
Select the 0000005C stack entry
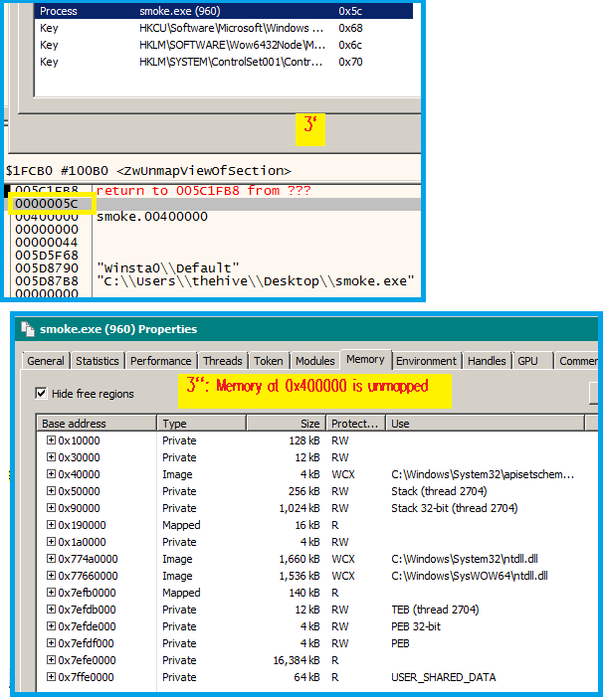click(50, 204)
